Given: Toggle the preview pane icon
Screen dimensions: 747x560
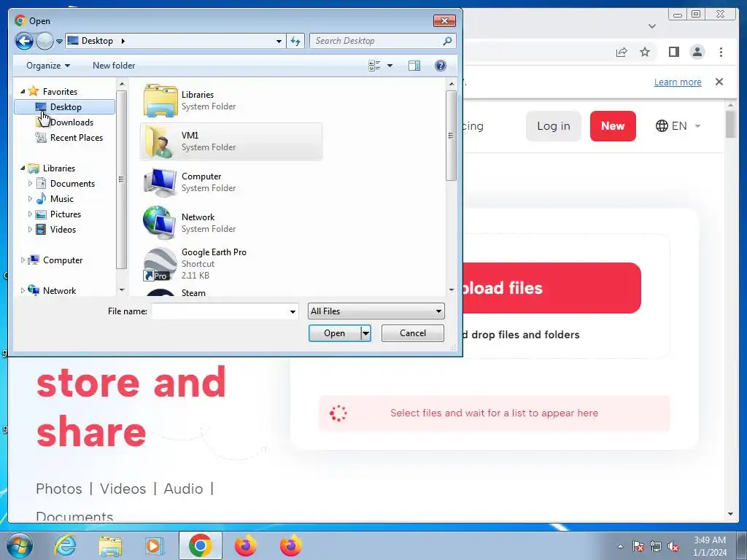Looking at the screenshot, I should pyautogui.click(x=414, y=65).
